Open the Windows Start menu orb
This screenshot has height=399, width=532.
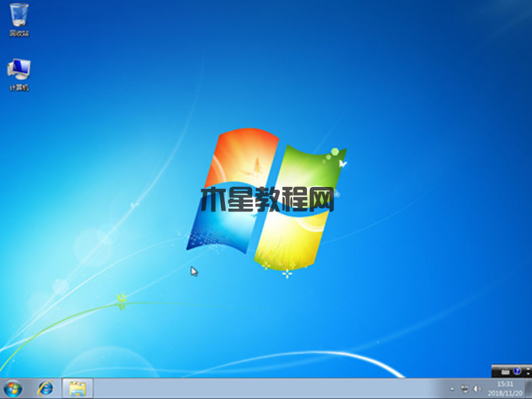[13, 388]
